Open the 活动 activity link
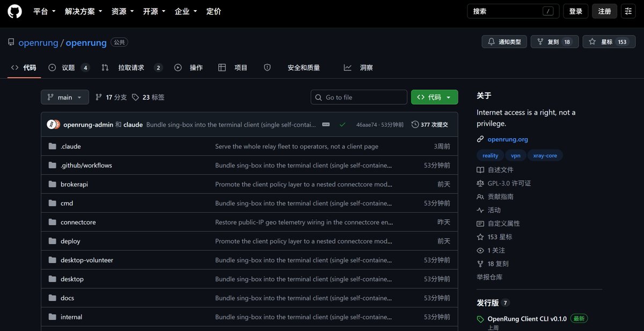The height and width of the screenshot is (331, 644). 488,210
